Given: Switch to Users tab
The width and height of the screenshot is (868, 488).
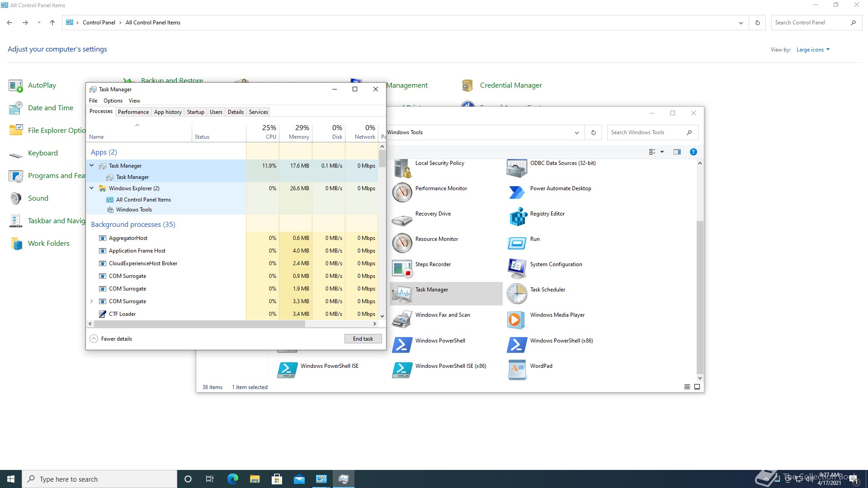Looking at the screenshot, I should (216, 112).
